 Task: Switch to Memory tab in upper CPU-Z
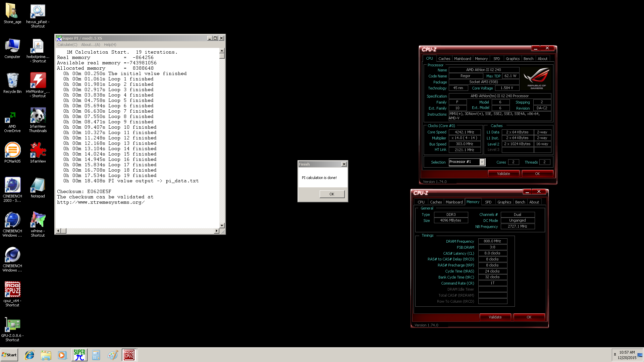481,59
